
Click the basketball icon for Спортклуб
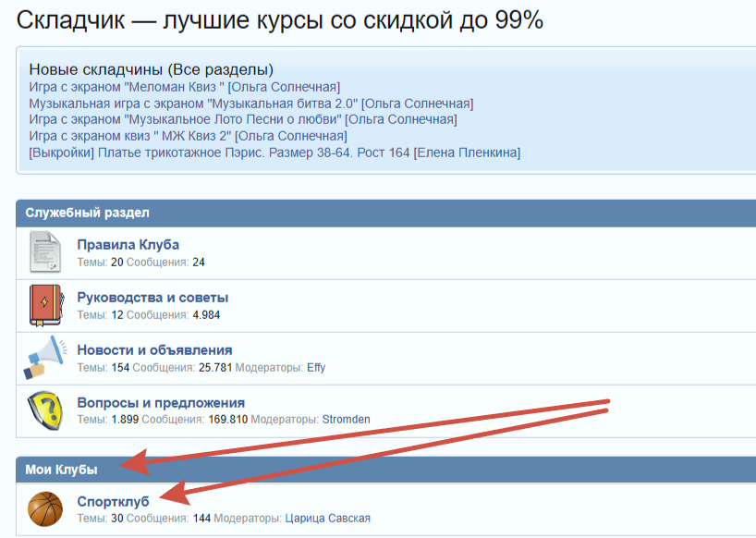point(44,509)
